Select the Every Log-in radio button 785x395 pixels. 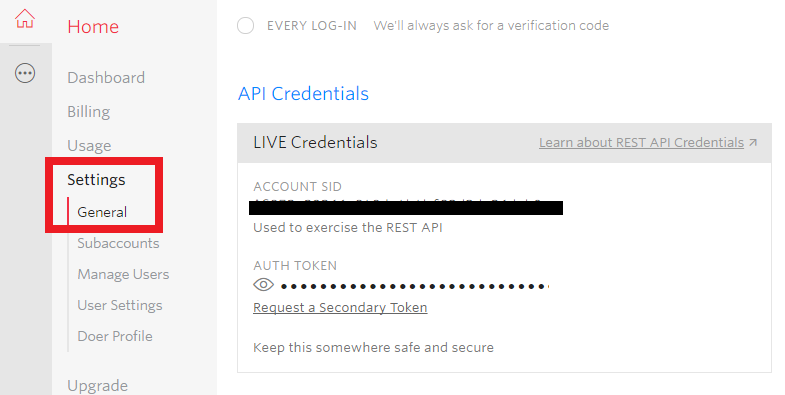(245, 26)
